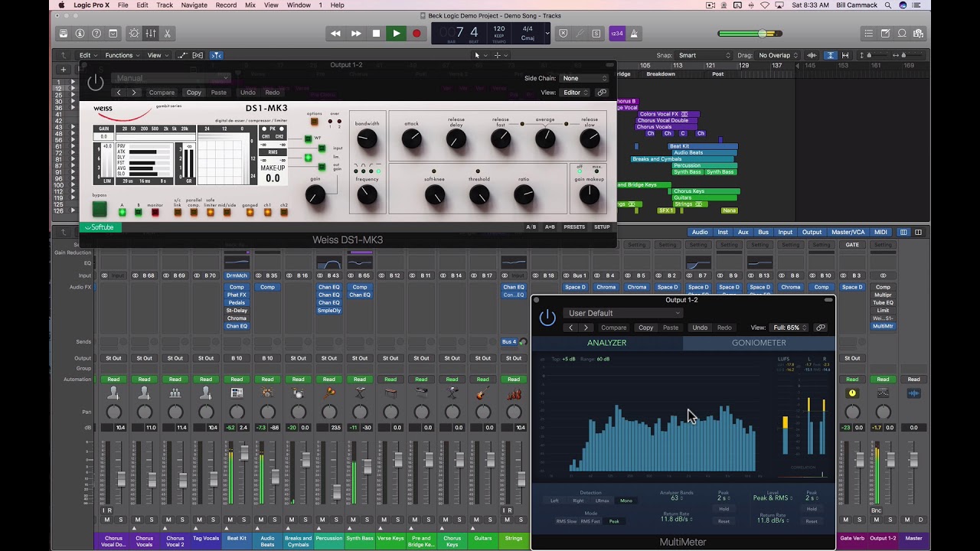Switch to the Analyzer tab

(x=606, y=343)
